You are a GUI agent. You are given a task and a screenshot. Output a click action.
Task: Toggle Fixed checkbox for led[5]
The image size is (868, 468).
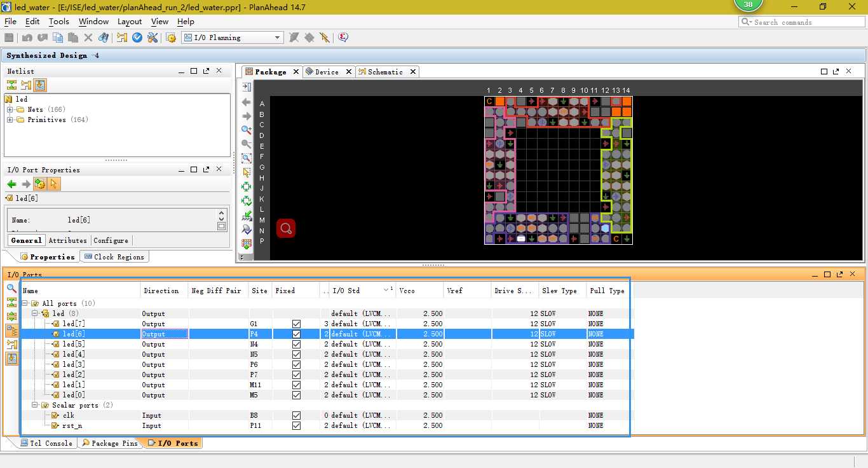click(x=296, y=344)
